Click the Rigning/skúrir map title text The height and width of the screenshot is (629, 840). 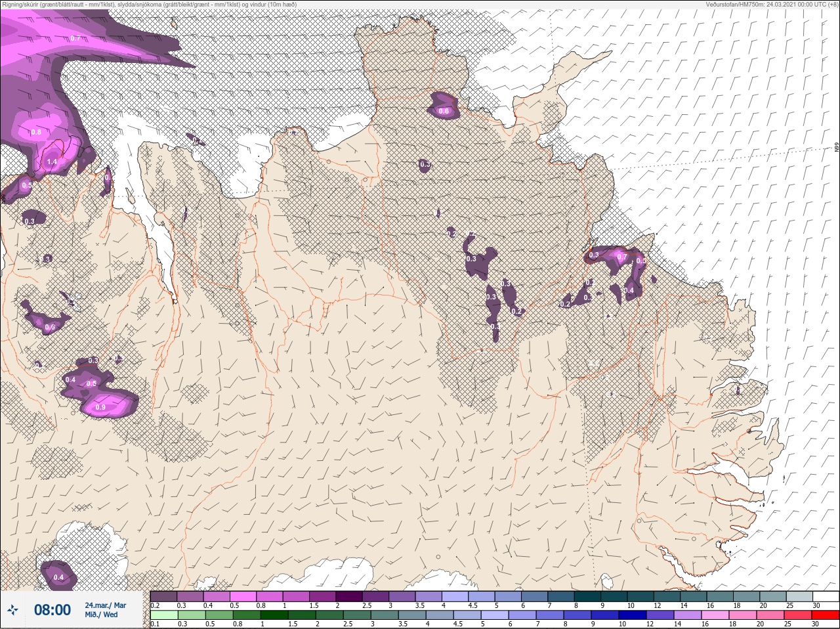149,4
